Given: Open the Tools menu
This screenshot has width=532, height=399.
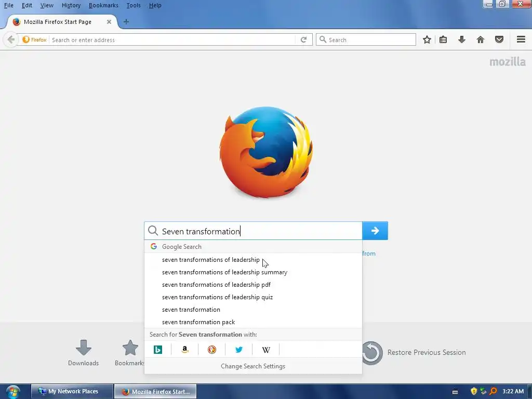Looking at the screenshot, I should click(134, 5).
